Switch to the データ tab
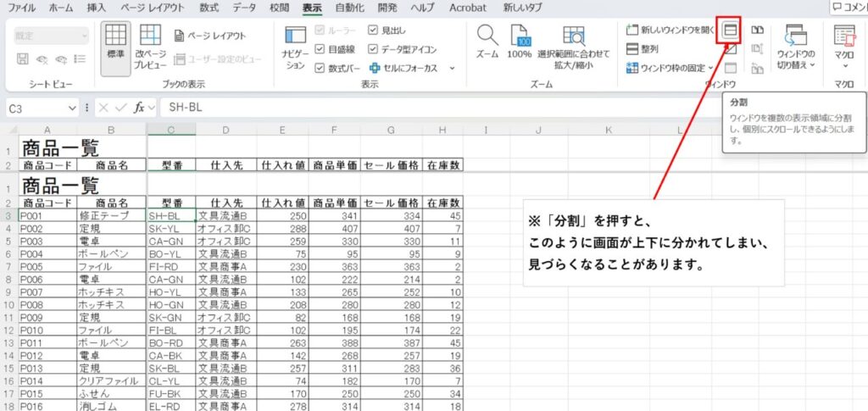 pos(244,8)
